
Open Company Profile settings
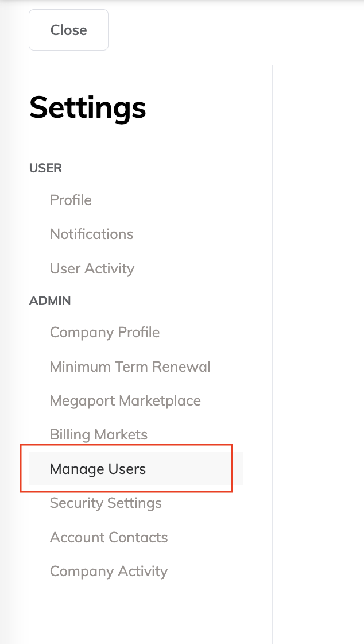[x=104, y=332]
